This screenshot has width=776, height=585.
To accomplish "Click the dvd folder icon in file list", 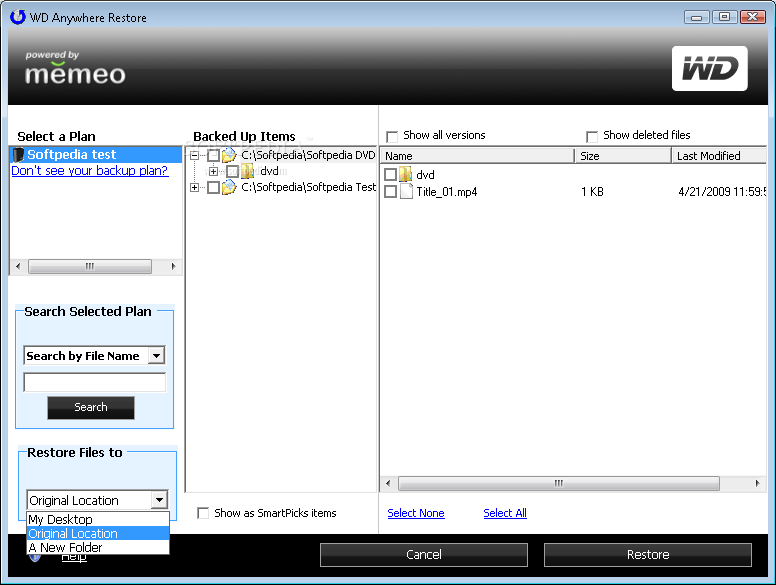I will [406, 174].
